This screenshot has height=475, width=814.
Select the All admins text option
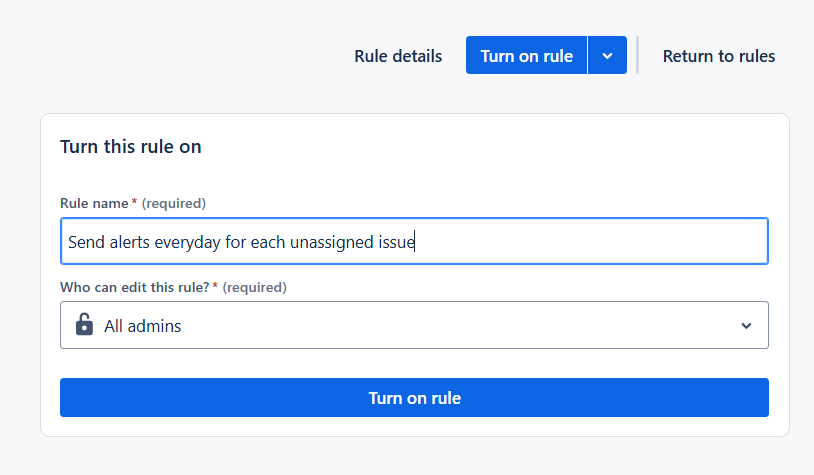(143, 326)
